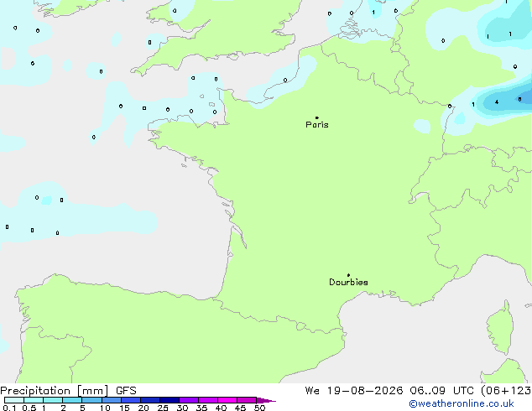The height and width of the screenshot is (411, 532).
Task: Click the Dourbies city label
Action: [348, 282]
